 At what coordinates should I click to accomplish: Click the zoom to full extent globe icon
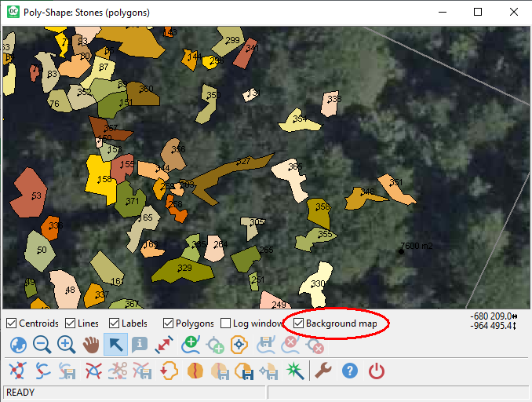17,345
